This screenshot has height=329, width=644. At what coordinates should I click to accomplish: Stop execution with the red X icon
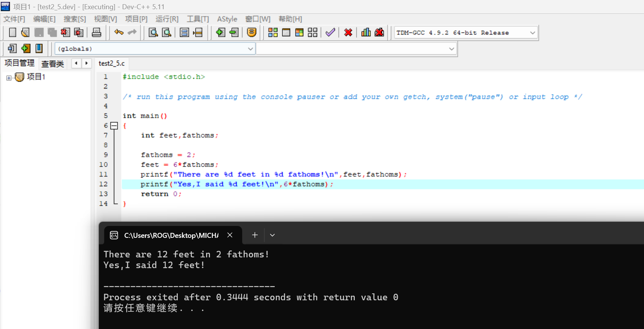click(x=348, y=33)
